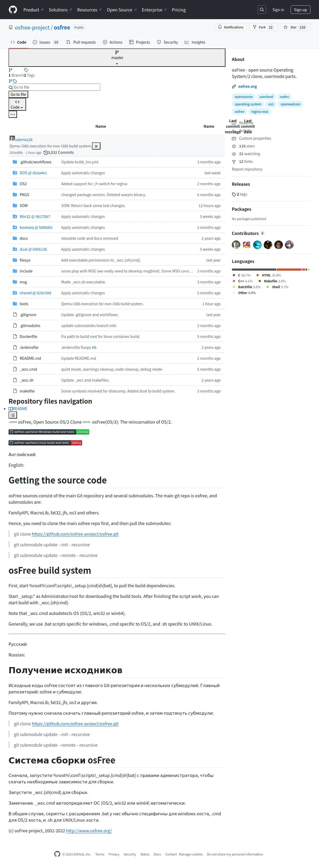Open the 3,032 Commits history
Screen dimensions: 319x868
[58, 153]
